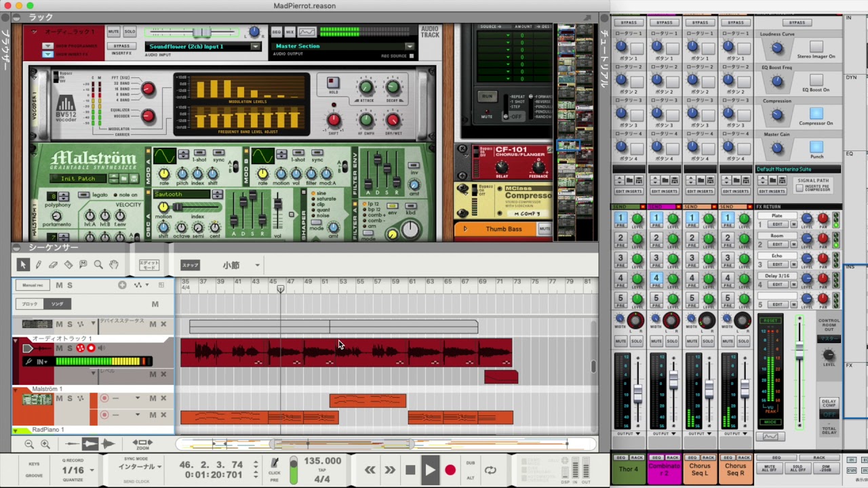Click the Bypass button on audio track device
868x488 pixels.
coord(122,46)
